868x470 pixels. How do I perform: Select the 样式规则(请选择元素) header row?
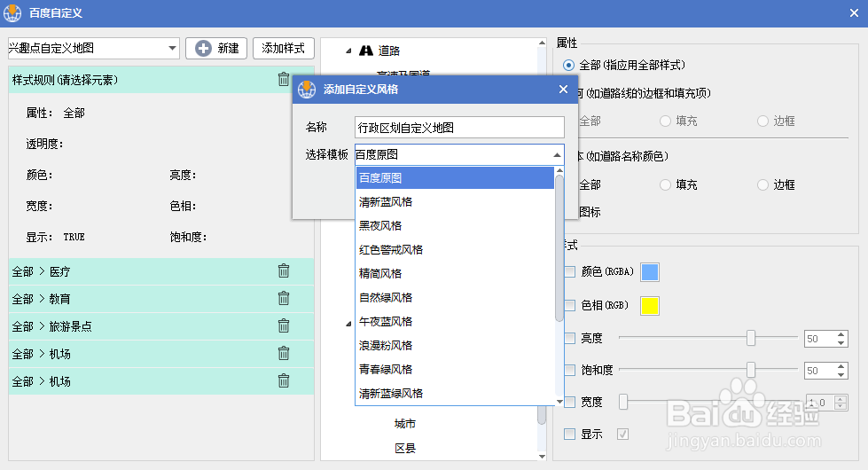click(161, 80)
